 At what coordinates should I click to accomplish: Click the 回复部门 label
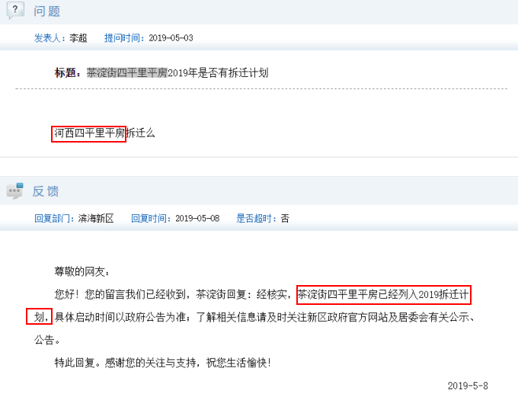coord(54,219)
